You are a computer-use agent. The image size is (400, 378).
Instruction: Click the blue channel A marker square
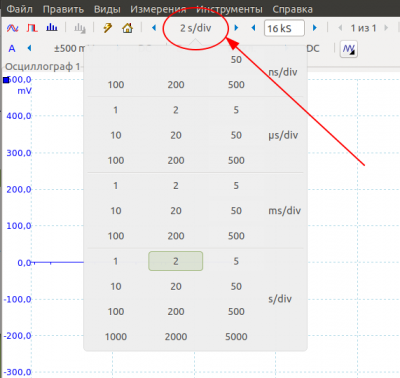(6, 80)
